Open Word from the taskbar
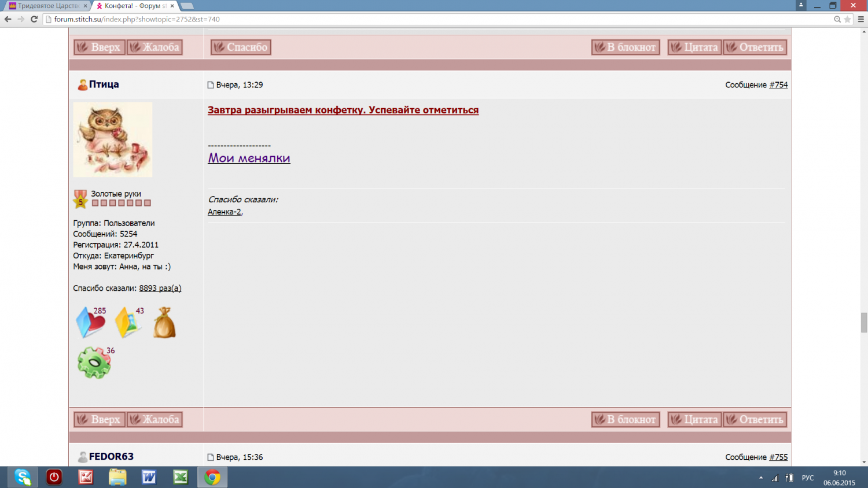This screenshot has height=488, width=868. (x=149, y=477)
